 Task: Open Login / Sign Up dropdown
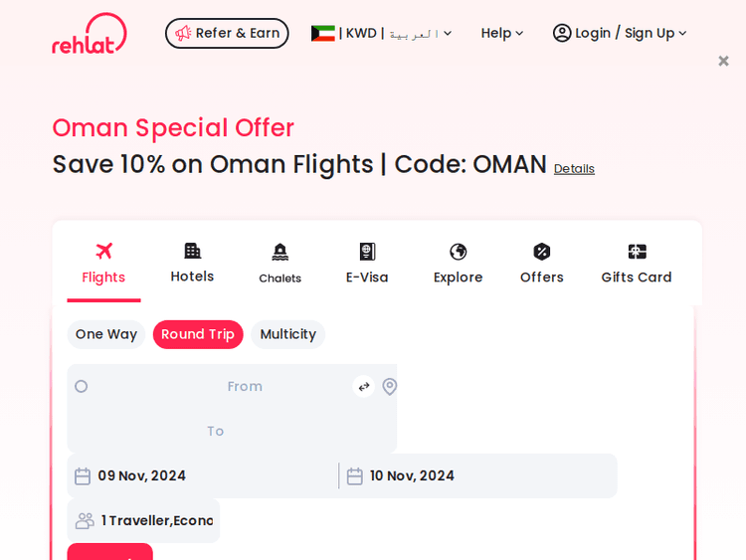click(620, 34)
